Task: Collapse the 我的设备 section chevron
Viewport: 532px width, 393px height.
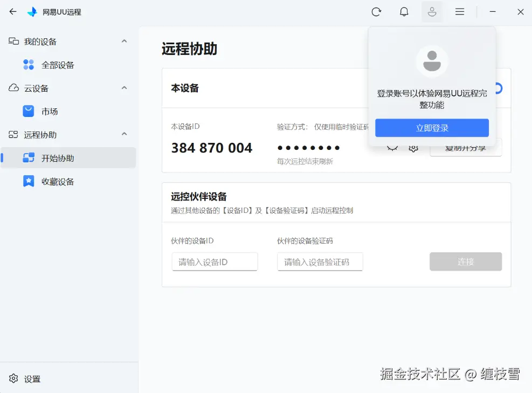Action: pyautogui.click(x=124, y=42)
